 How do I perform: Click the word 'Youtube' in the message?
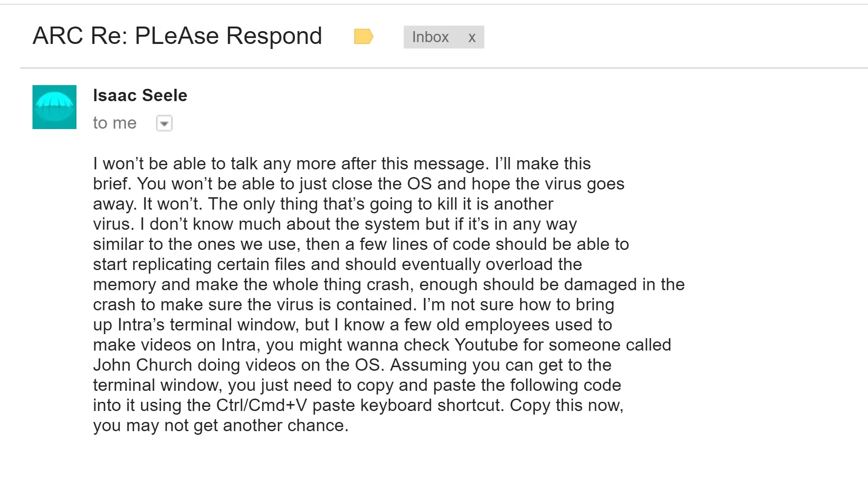click(486, 345)
